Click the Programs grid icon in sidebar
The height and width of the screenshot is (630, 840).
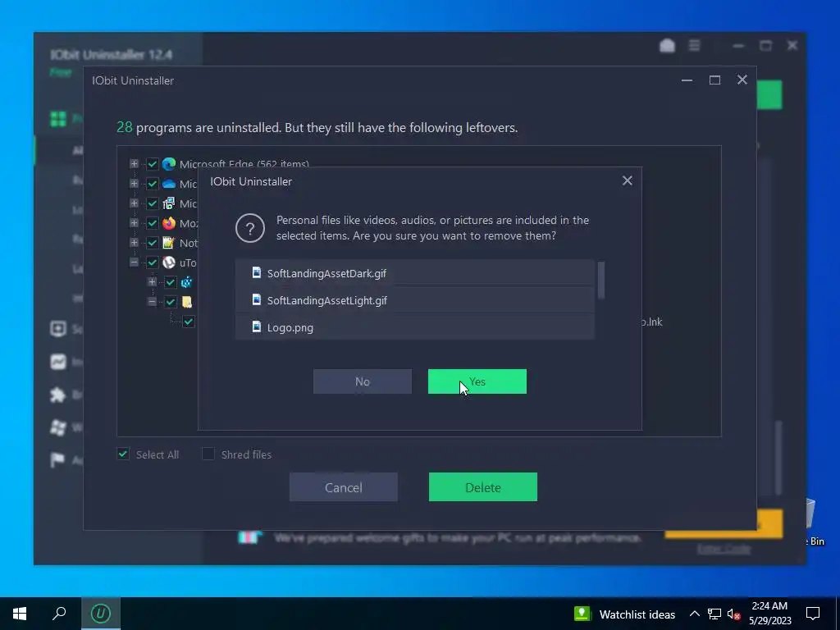coord(58,118)
